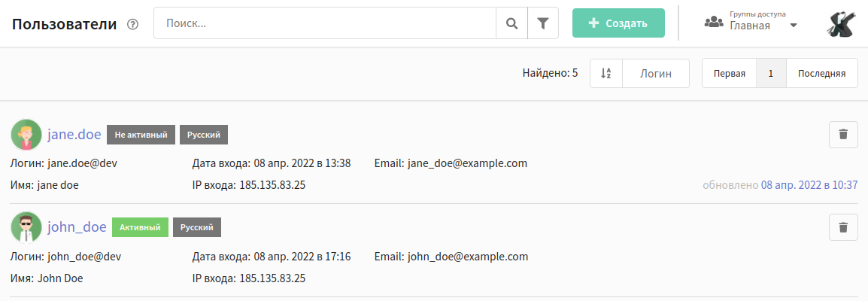868x301 pixels.
Task: Click the magnifying glass search icon
Action: 512,23
